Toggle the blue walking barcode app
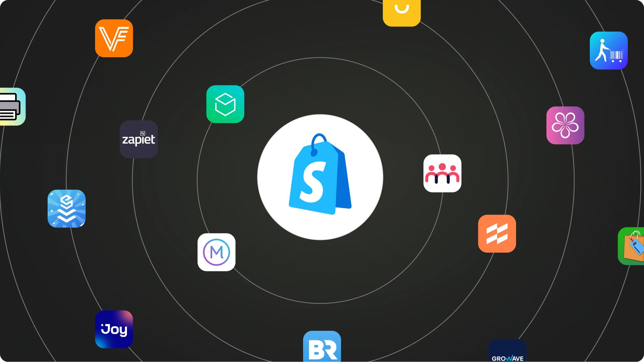This screenshot has height=362, width=644. click(x=609, y=50)
